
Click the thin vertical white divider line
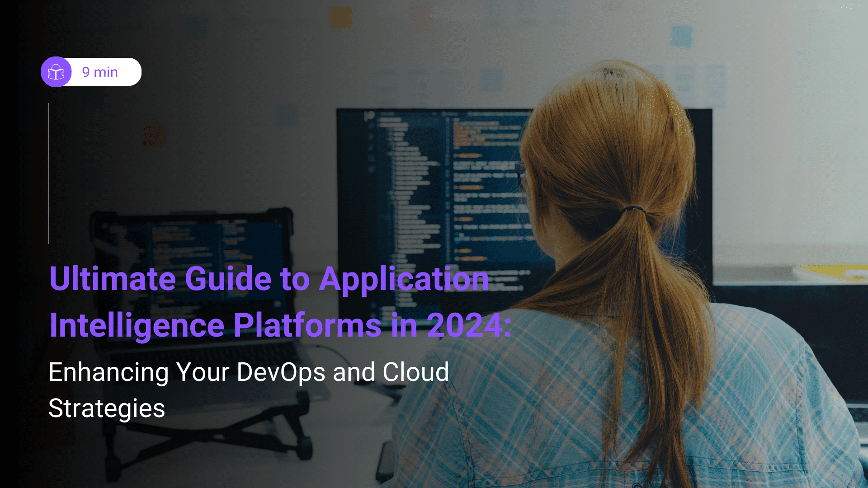point(49,174)
